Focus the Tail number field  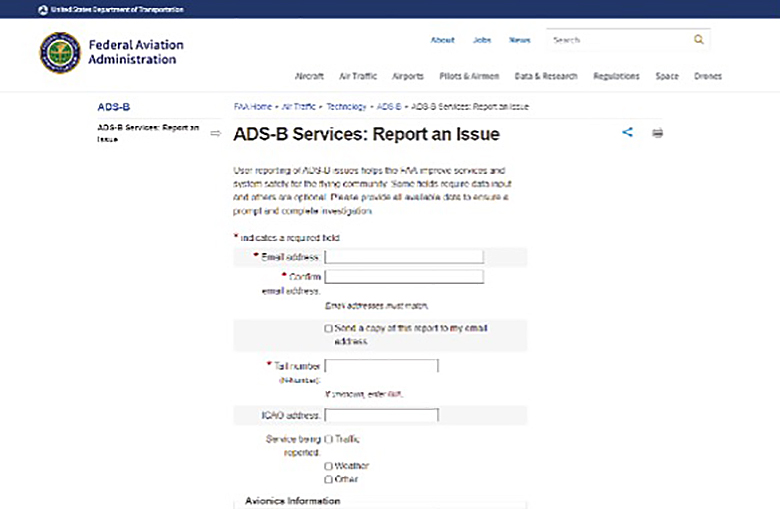tap(382, 366)
